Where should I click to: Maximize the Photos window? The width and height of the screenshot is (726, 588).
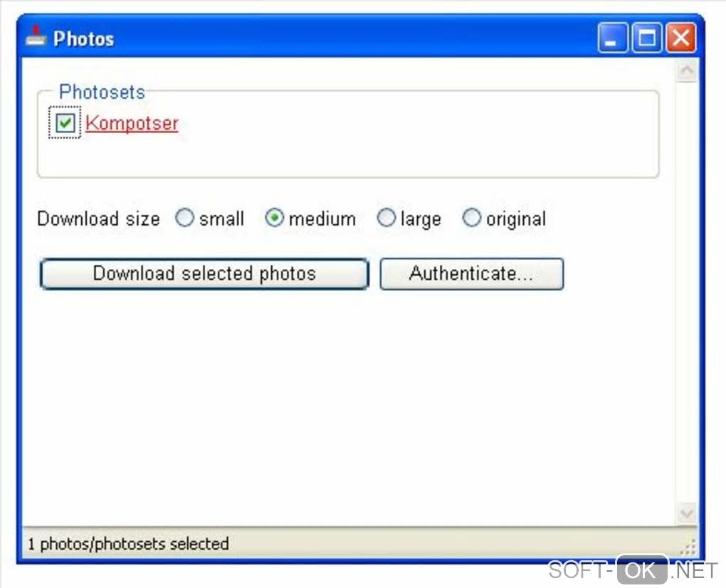(647, 38)
